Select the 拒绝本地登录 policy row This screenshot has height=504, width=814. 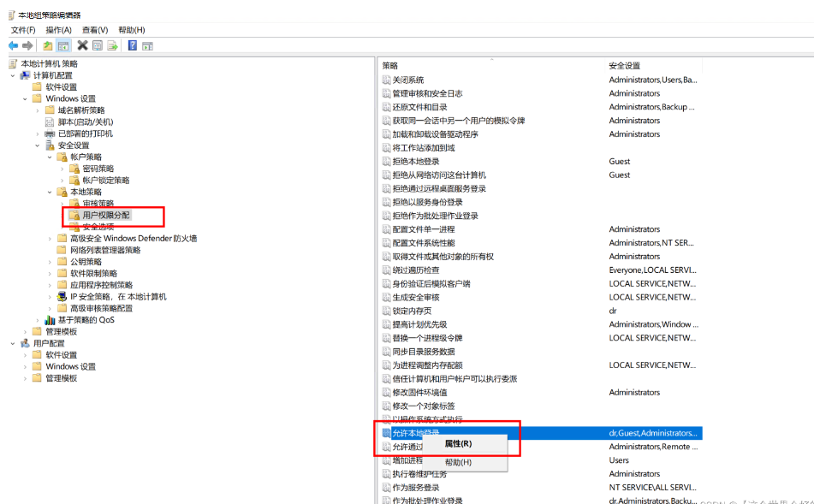tap(416, 162)
